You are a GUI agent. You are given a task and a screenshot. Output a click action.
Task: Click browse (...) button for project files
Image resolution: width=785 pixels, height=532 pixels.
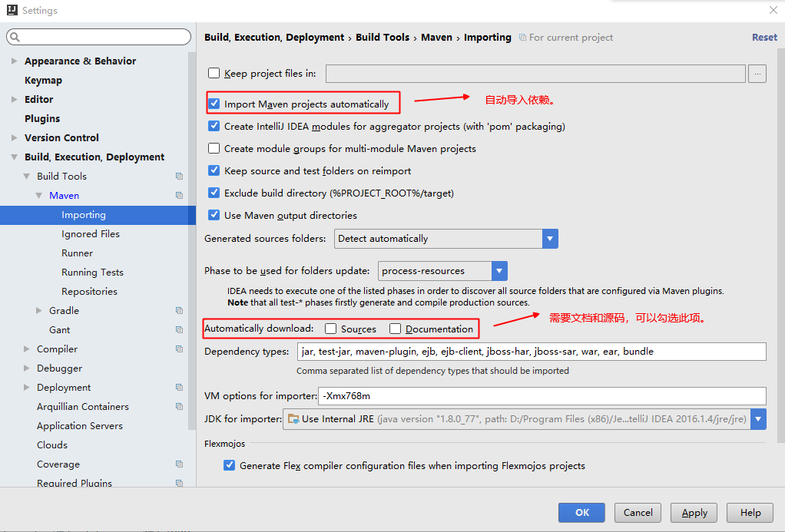pos(757,74)
